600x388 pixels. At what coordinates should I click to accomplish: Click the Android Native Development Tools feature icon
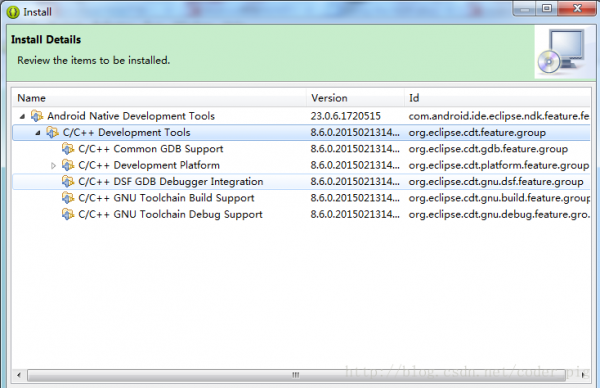pyautogui.click(x=37, y=116)
